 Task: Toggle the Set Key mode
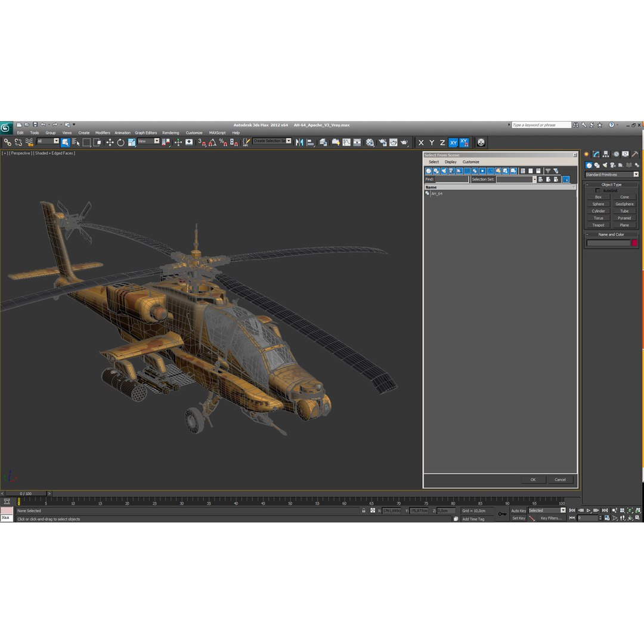pyautogui.click(x=518, y=518)
